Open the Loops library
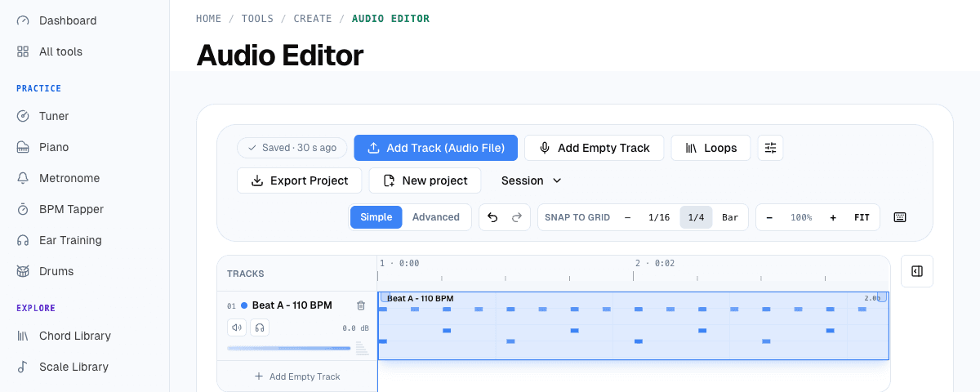 (x=710, y=148)
